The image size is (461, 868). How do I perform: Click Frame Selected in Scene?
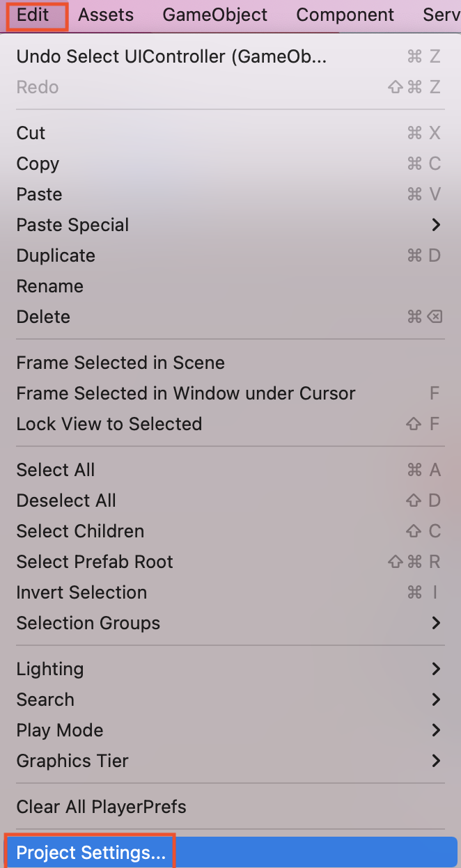click(x=120, y=363)
